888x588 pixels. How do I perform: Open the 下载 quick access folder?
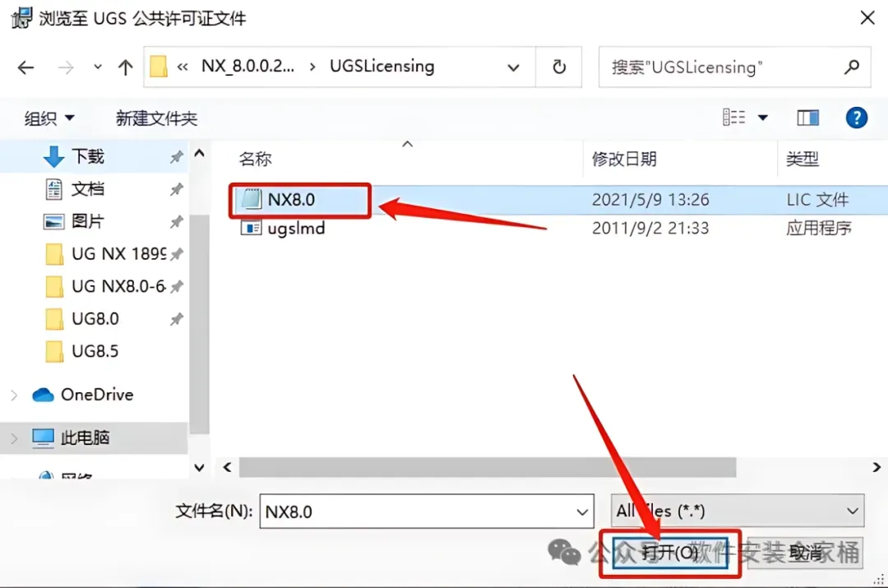(x=88, y=156)
